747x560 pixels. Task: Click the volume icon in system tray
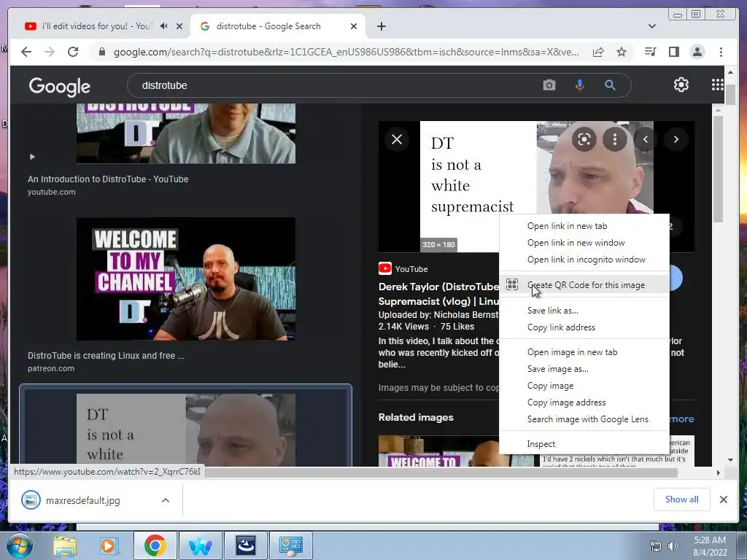673,546
